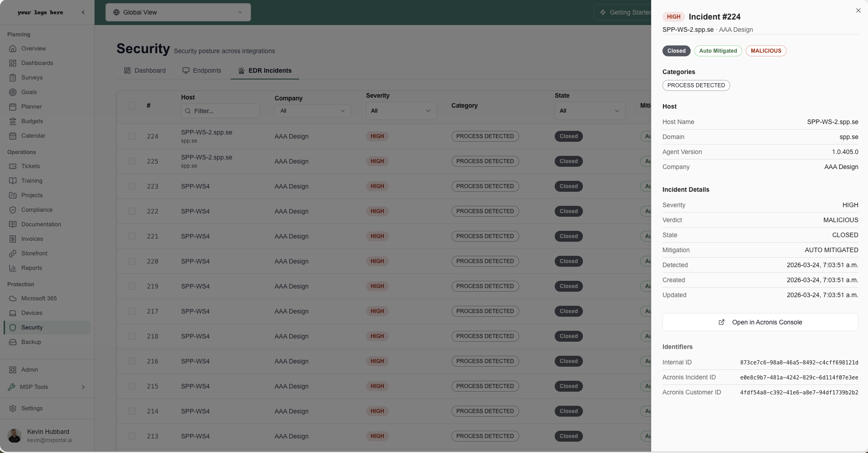Screen dimensions: 868x453
Task: Switch to the Dashboard tab
Action: point(145,70)
